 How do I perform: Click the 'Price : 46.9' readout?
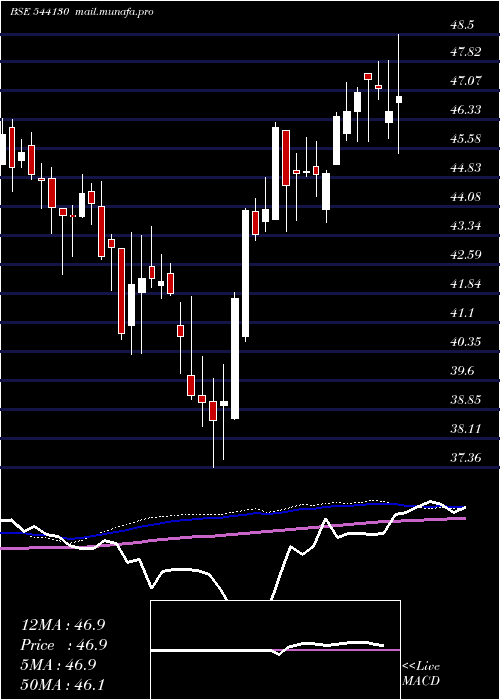coord(64,645)
